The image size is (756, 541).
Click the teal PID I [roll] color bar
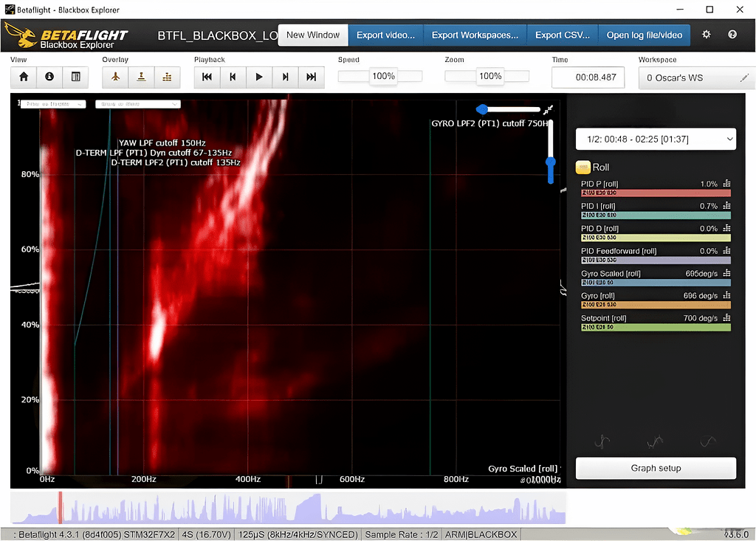coord(656,216)
